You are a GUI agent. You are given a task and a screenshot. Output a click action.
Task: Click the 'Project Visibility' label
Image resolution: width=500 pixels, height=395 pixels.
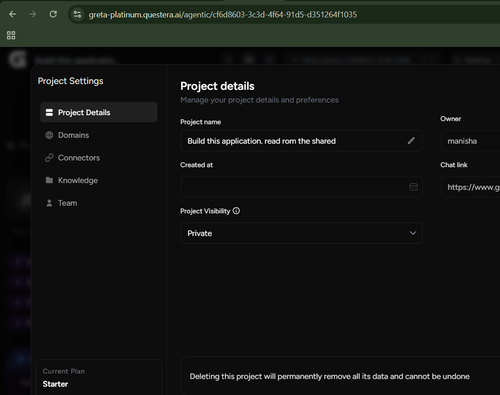click(x=205, y=211)
